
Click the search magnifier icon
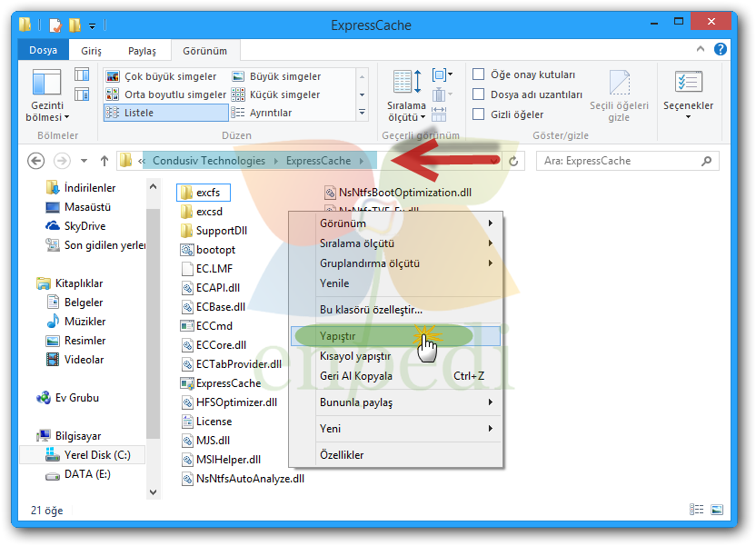(x=706, y=161)
